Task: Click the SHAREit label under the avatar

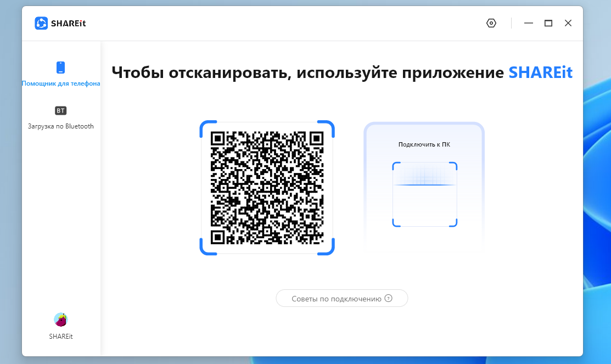Action: pos(61,337)
